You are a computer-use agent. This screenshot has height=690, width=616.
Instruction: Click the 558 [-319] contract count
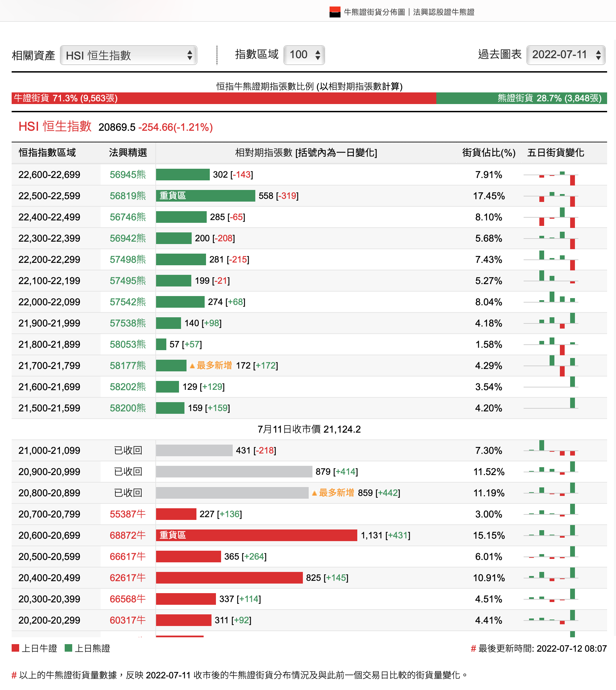pyautogui.click(x=279, y=196)
